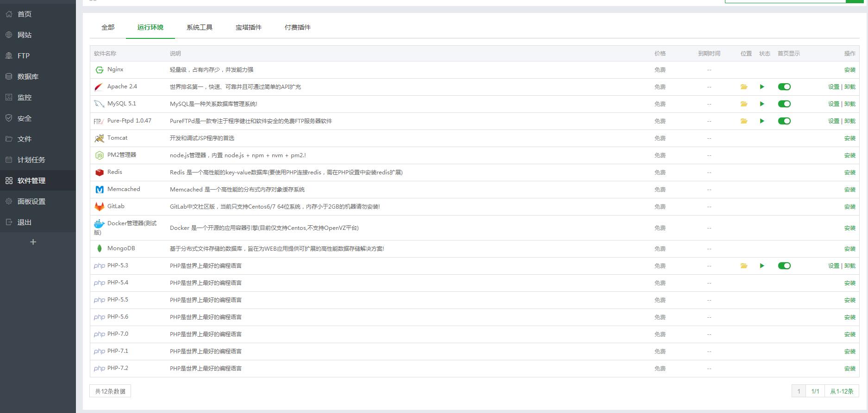The image size is (868, 413).
Task: Click 设置 for Apache 2.4
Action: pyautogui.click(x=834, y=87)
